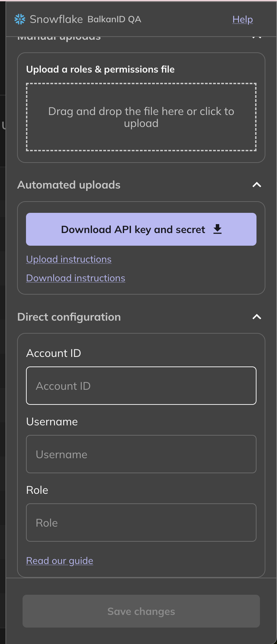Click the Save changes button
This screenshot has height=644, width=277.
click(x=141, y=611)
